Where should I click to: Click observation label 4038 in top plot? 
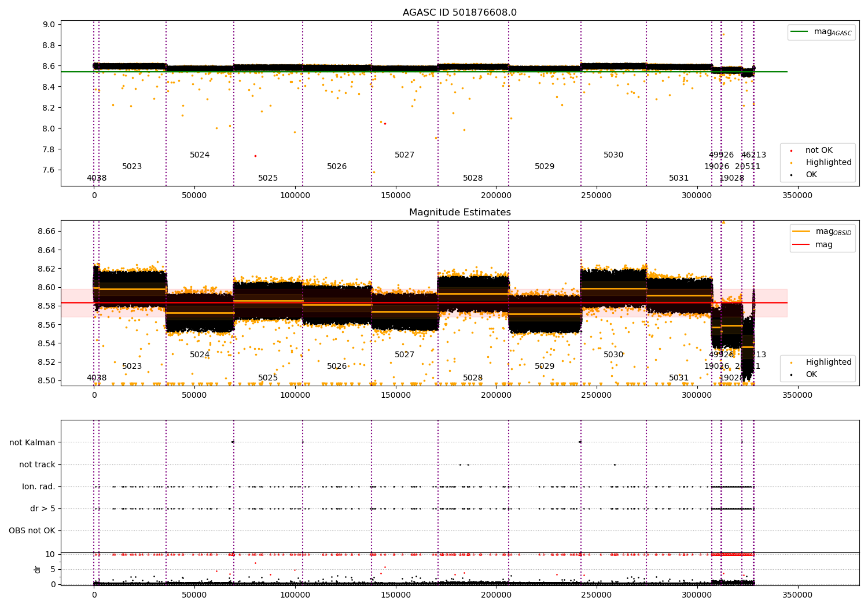point(97,178)
